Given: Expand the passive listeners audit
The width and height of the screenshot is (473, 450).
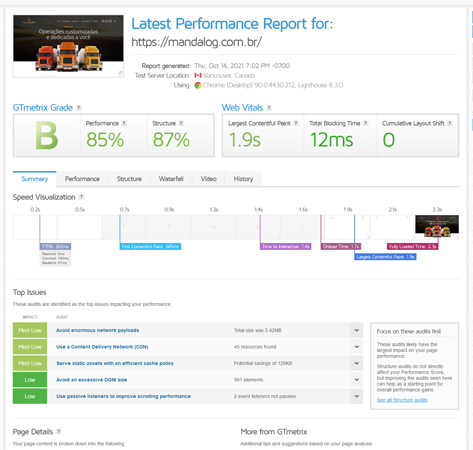Looking at the screenshot, I should click(356, 396).
